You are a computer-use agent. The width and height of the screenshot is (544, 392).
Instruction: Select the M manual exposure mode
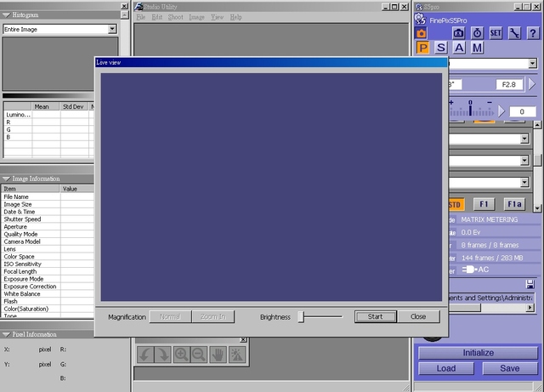click(478, 48)
